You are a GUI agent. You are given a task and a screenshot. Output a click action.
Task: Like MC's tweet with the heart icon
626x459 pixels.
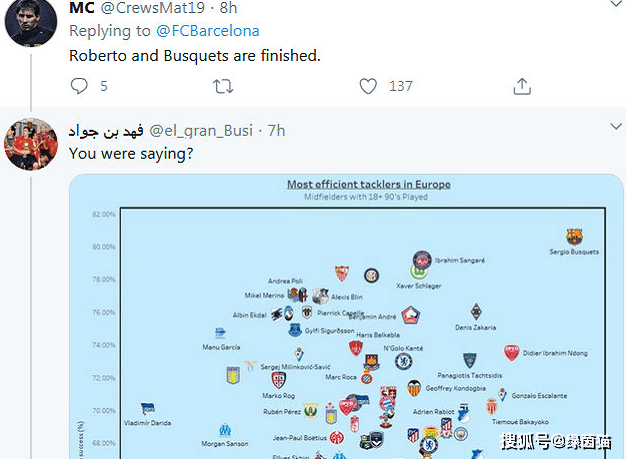click(368, 86)
